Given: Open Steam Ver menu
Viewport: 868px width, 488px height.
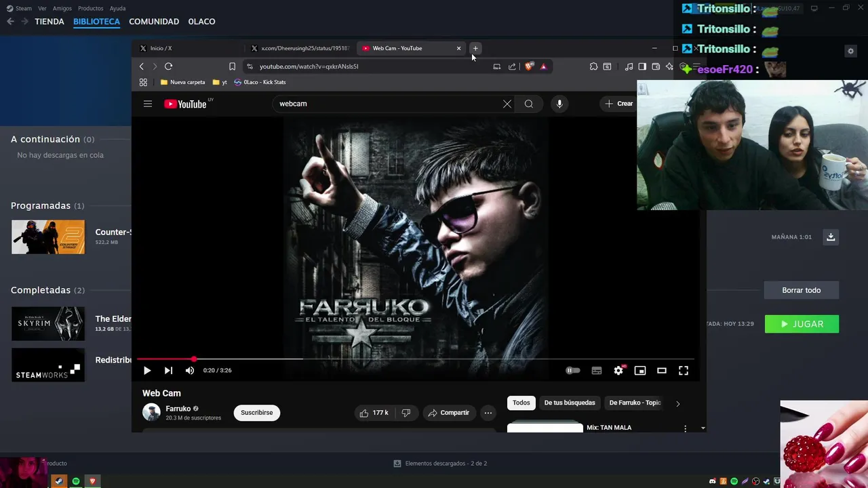Looking at the screenshot, I should pos(42,8).
